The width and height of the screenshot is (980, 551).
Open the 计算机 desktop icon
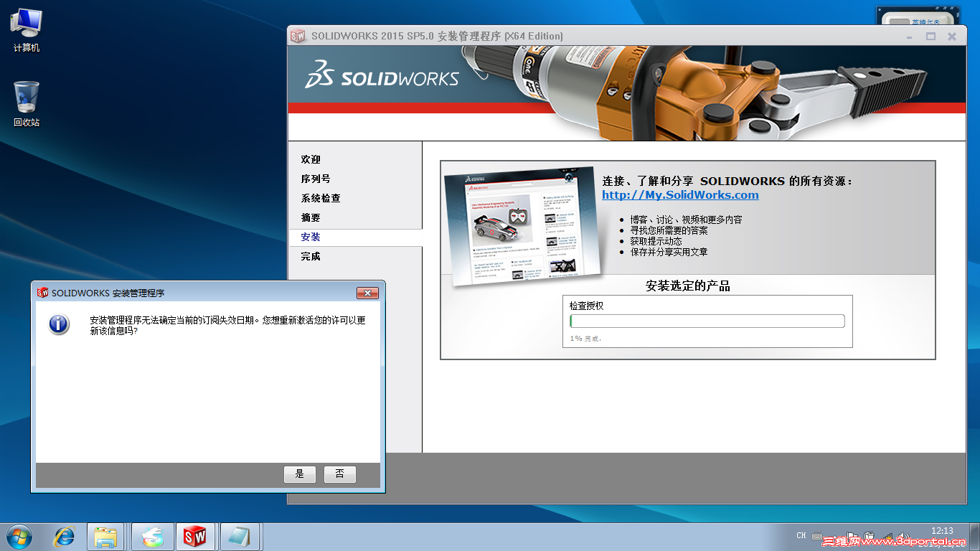pyautogui.click(x=27, y=30)
